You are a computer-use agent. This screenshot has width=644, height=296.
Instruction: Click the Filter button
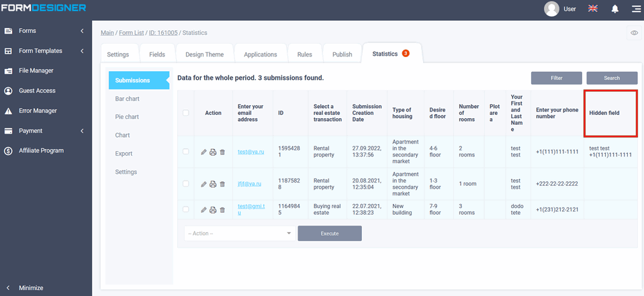[x=556, y=78]
